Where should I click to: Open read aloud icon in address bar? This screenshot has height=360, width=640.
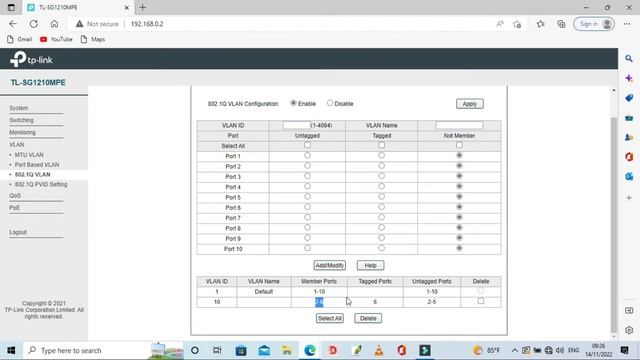(500, 24)
